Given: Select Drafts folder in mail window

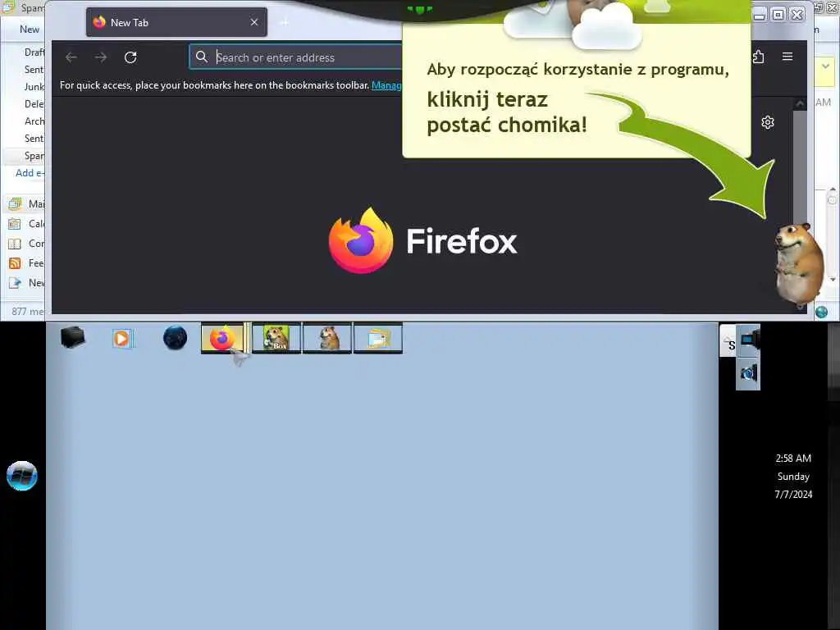Looking at the screenshot, I should (34, 52).
